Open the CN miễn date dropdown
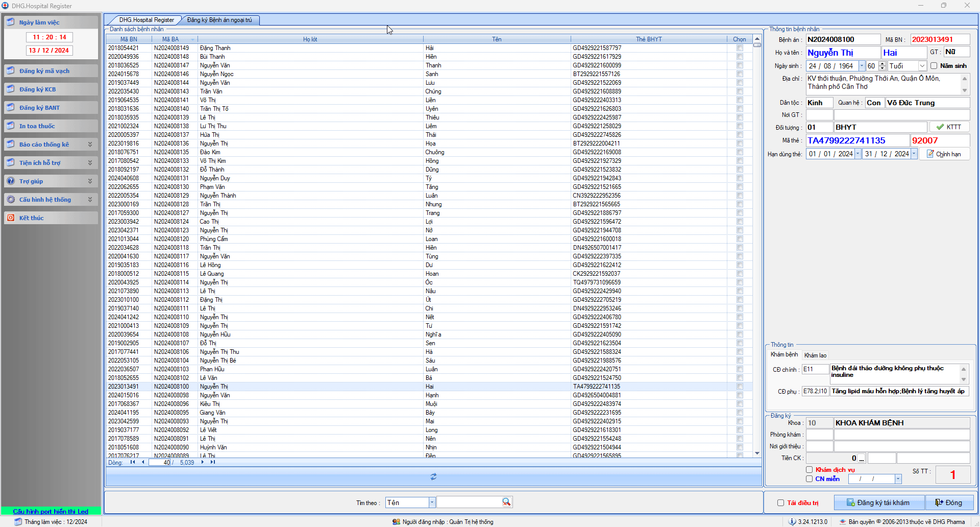The width and height of the screenshot is (980, 527). click(x=898, y=479)
